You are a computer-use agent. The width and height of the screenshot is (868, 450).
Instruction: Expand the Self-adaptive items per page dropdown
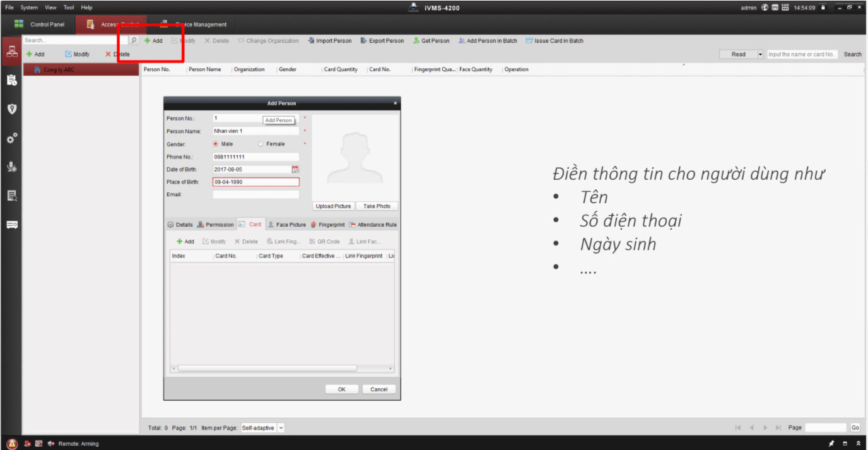(x=281, y=428)
